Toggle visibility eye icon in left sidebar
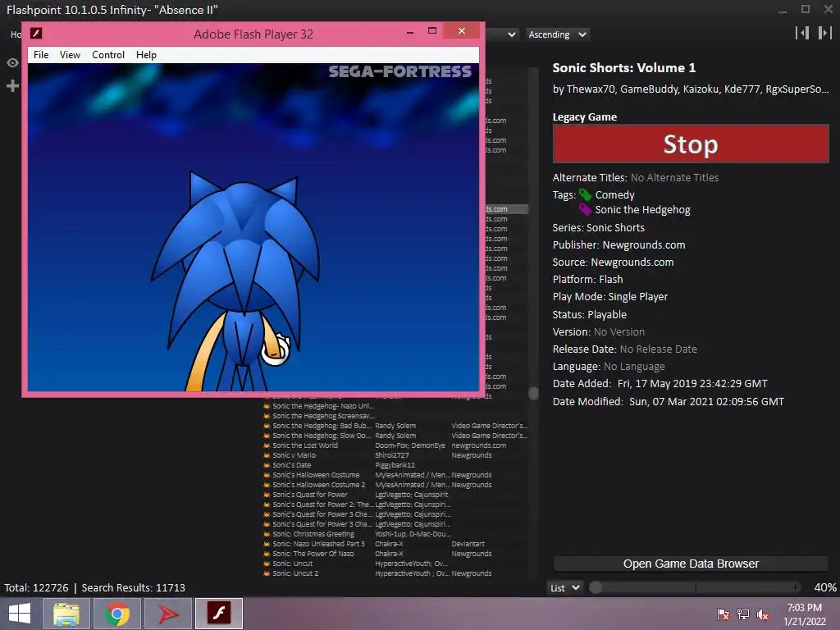840x630 pixels. tap(12, 62)
